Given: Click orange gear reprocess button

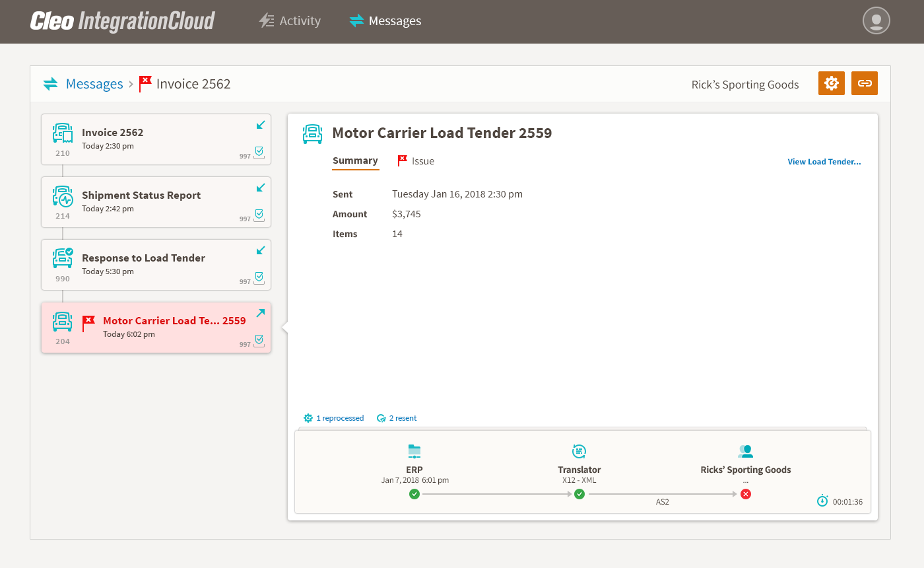Looking at the screenshot, I should [832, 83].
